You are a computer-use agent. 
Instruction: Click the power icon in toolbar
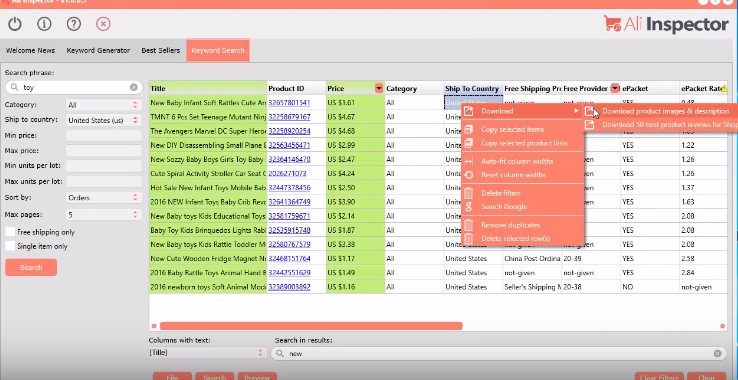[x=15, y=24]
